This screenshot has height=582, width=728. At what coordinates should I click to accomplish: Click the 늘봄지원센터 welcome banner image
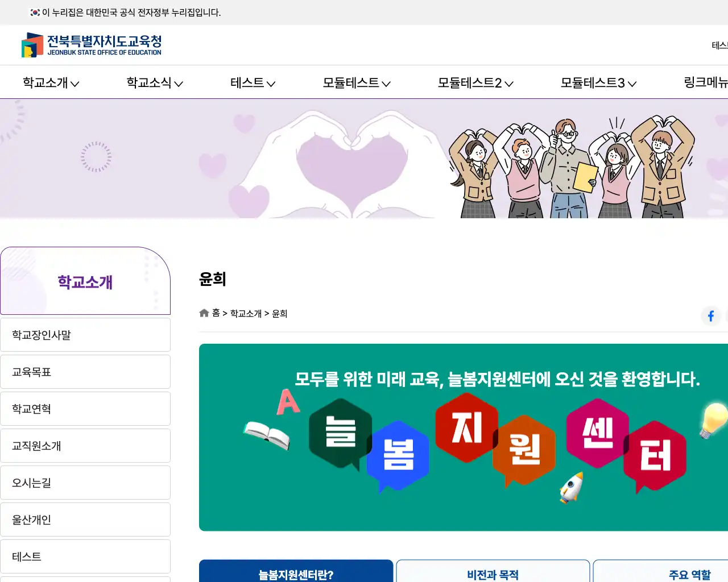464,437
